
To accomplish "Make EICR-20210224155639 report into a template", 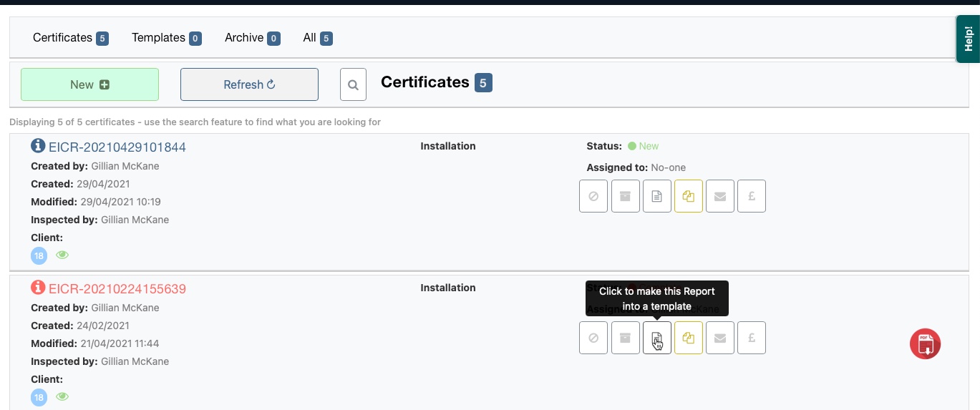I will coord(657,338).
